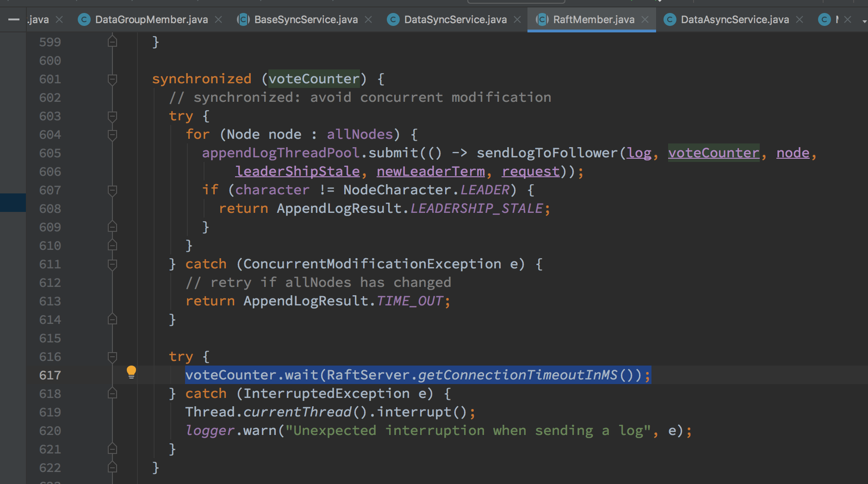Close the DataSyncService.java tab
868x484 pixels.
tap(517, 19)
